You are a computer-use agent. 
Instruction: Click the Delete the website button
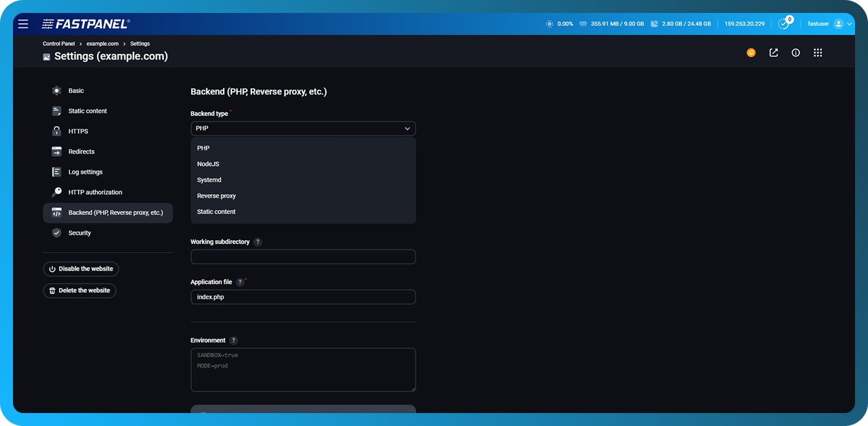[79, 290]
